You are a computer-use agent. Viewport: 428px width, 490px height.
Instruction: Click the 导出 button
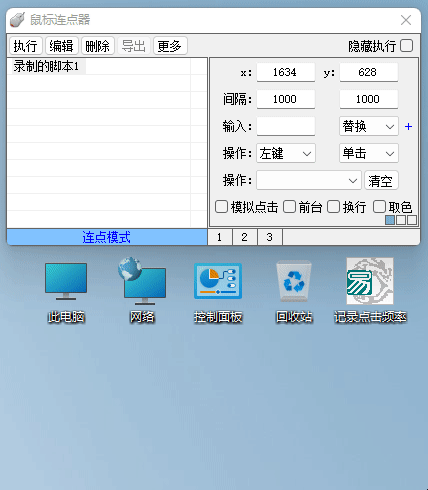pos(134,46)
